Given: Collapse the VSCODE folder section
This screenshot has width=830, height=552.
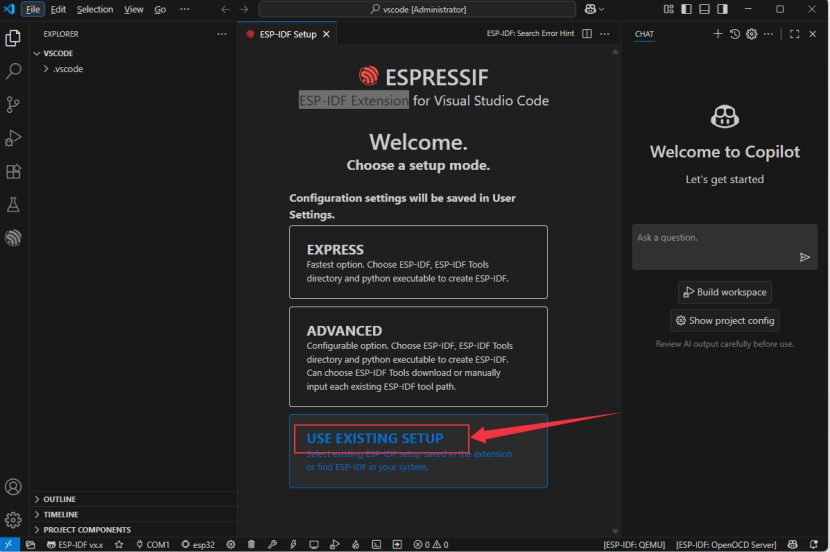Looking at the screenshot, I should pos(133,53).
